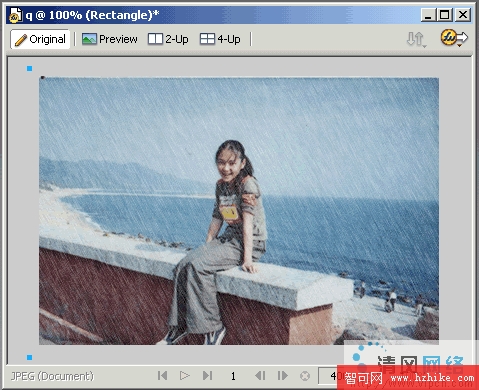Open the Quick Export Fireworks menu
Viewport: 479px width, 390px height.
454,38
